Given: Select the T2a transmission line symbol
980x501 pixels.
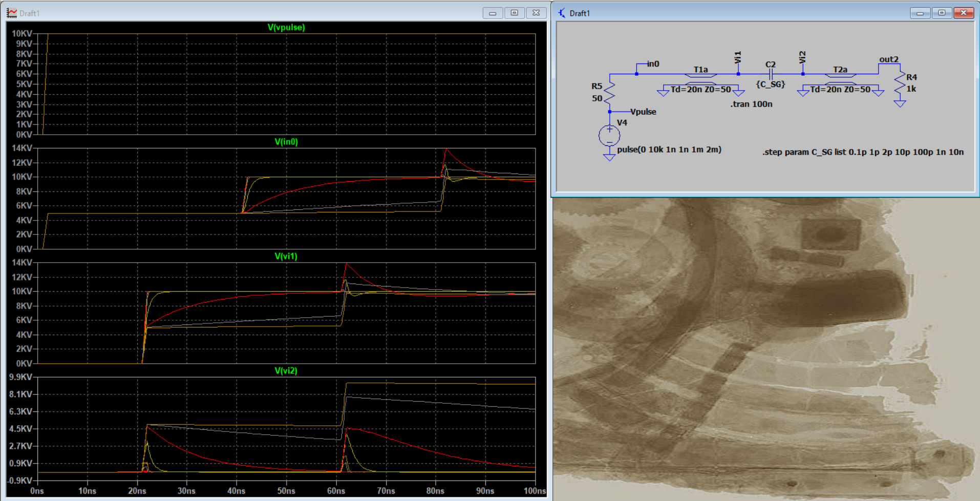Looking at the screenshot, I should tap(840, 78).
